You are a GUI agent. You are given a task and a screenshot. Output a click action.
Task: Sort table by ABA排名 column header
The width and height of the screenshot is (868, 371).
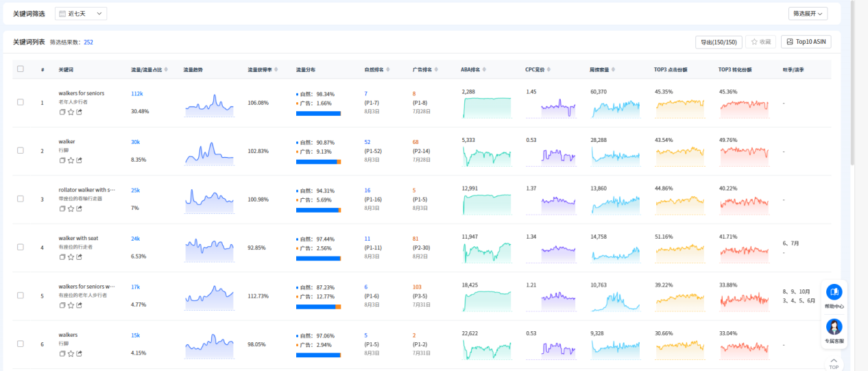[x=470, y=70]
